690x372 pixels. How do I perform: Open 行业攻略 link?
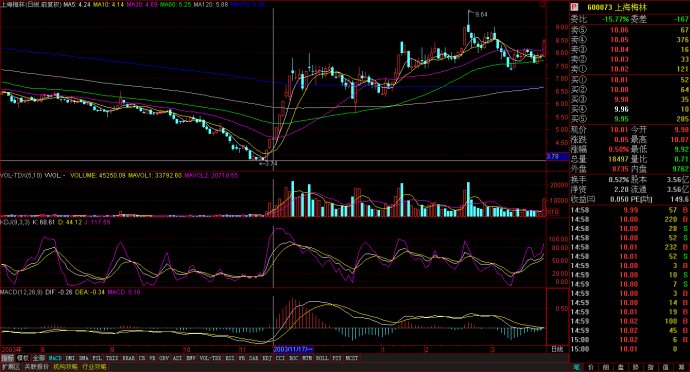(x=94, y=367)
